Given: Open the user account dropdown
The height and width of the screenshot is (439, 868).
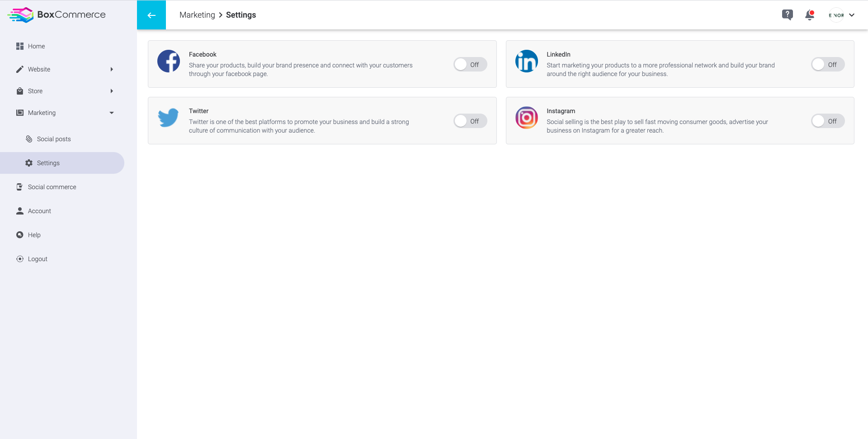Looking at the screenshot, I should [x=841, y=14].
